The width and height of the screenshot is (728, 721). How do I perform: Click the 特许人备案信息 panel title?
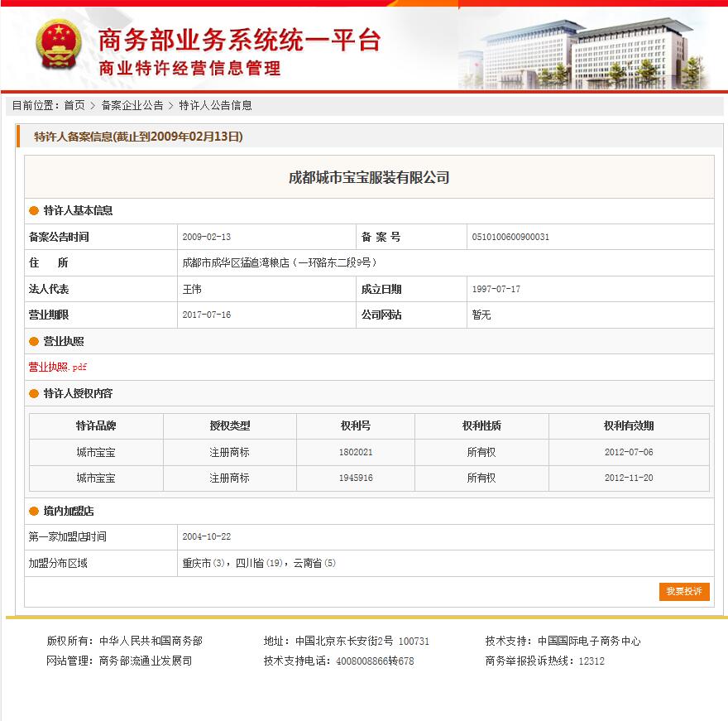138,137
